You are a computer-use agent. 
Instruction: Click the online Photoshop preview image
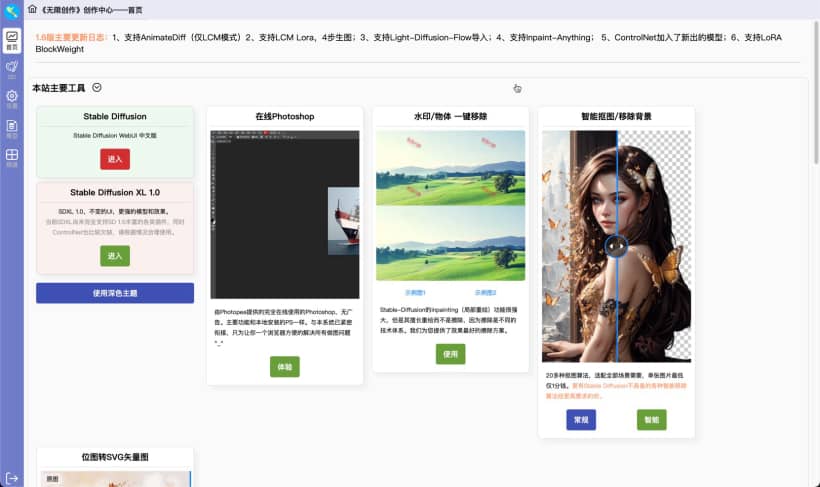click(284, 214)
